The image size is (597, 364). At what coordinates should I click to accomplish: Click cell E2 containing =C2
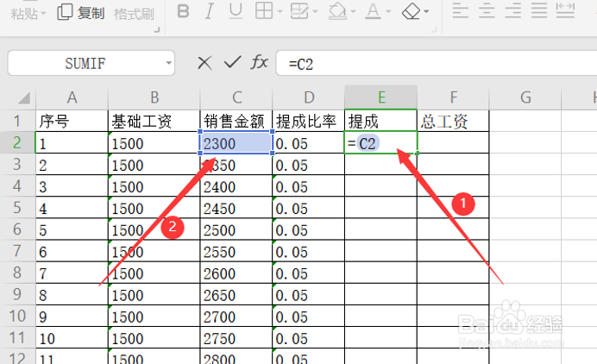[381, 143]
